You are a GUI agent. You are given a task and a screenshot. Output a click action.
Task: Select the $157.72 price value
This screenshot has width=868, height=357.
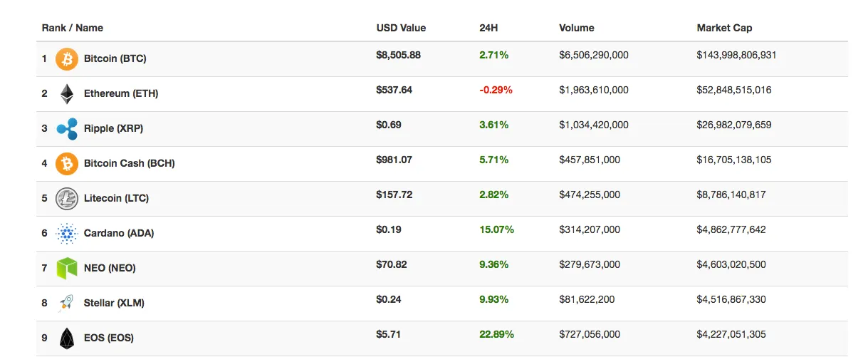[x=394, y=195]
